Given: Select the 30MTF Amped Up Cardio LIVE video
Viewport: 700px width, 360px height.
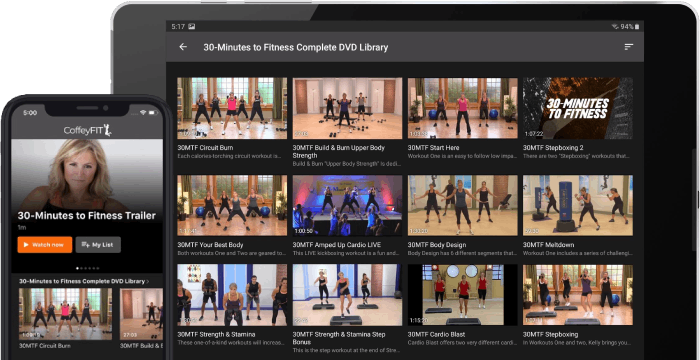Looking at the screenshot, I should (x=347, y=205).
